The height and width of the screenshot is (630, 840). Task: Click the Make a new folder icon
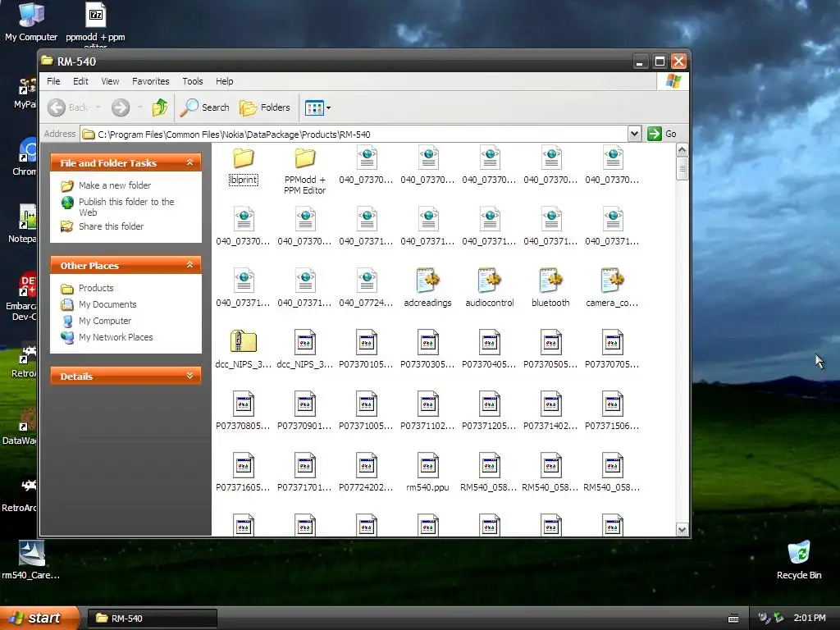[x=67, y=185]
